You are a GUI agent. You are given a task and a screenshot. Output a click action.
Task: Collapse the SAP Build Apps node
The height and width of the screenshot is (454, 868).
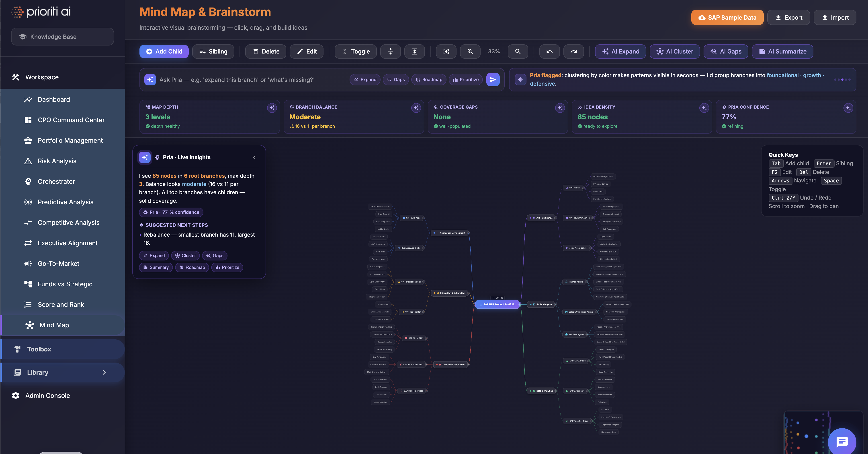(x=423, y=218)
